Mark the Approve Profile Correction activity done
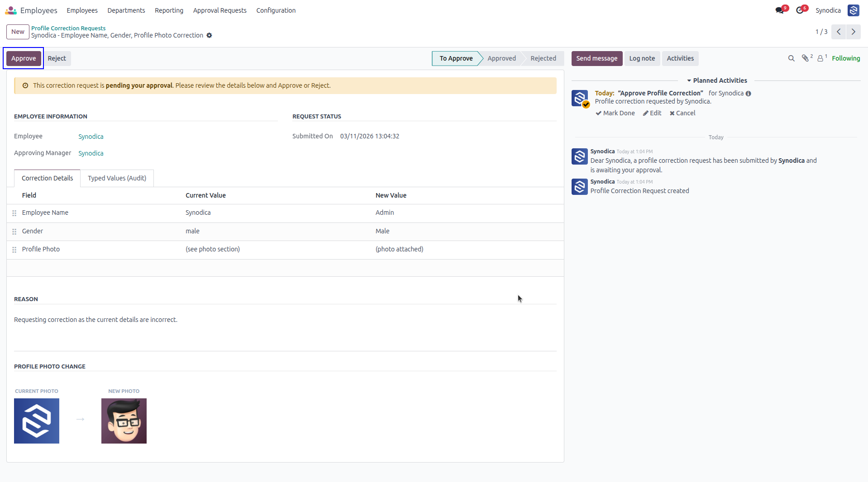The image size is (868, 482). click(x=615, y=113)
